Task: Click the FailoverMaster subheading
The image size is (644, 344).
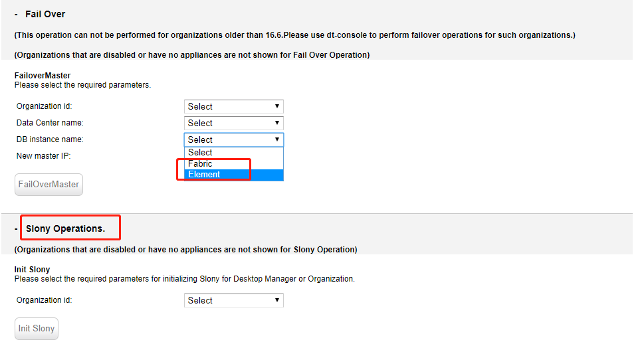Action: (43, 76)
